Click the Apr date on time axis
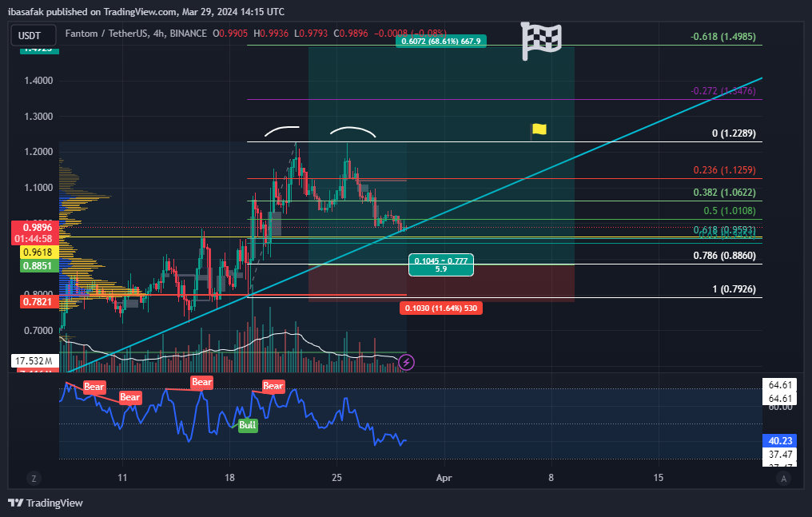This screenshot has width=812, height=517. [444, 478]
